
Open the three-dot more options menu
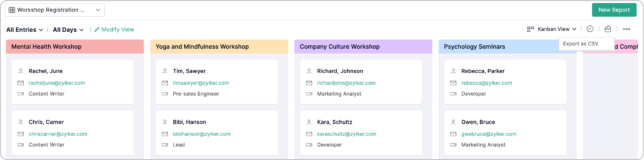[x=626, y=29]
